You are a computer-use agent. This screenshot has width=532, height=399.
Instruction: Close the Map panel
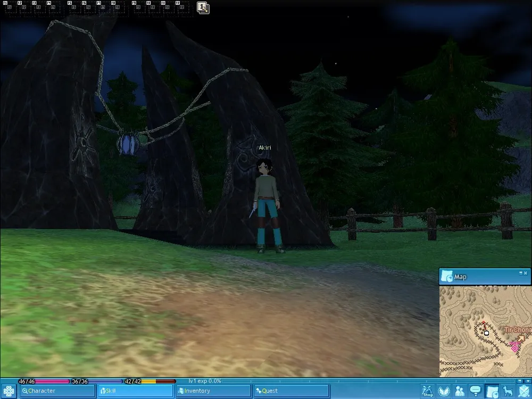click(x=526, y=273)
